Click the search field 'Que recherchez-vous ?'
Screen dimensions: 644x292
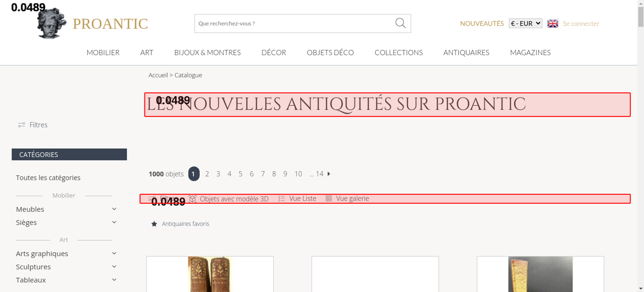point(293,23)
